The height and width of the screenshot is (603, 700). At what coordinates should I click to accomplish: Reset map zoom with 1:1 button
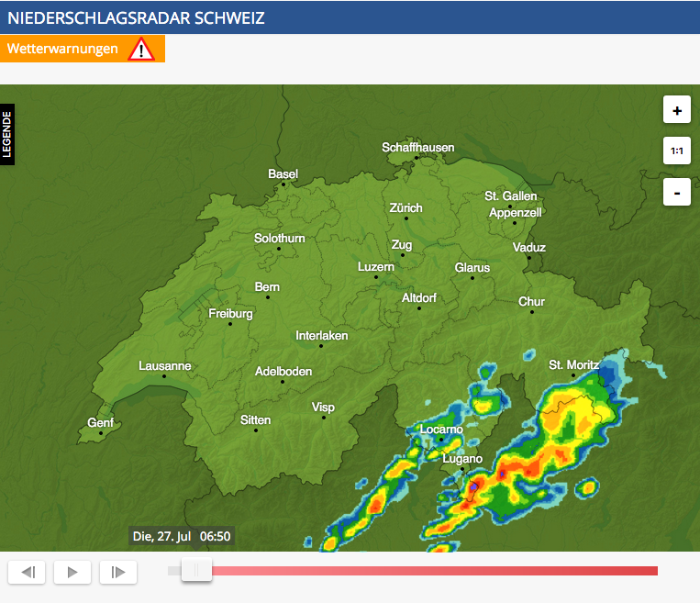(677, 151)
